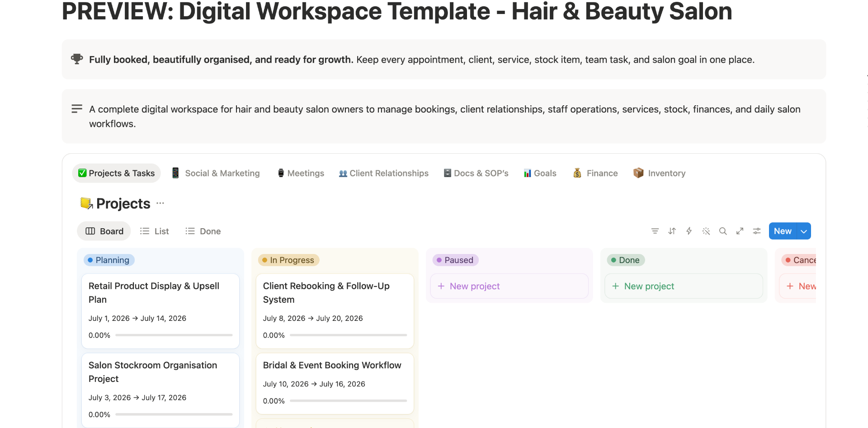Open the dropdown arrow next to New
Screen dimensions: 868x428
(x=804, y=231)
